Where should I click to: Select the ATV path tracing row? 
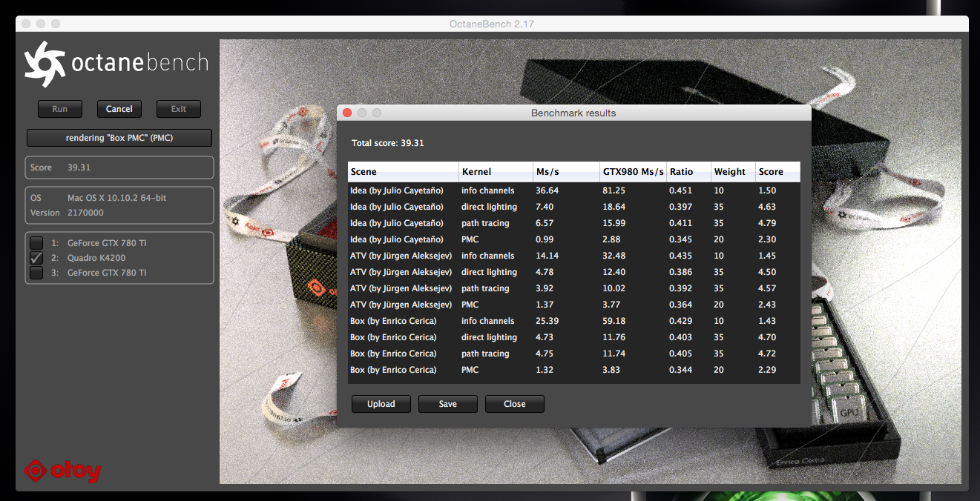click(x=573, y=288)
